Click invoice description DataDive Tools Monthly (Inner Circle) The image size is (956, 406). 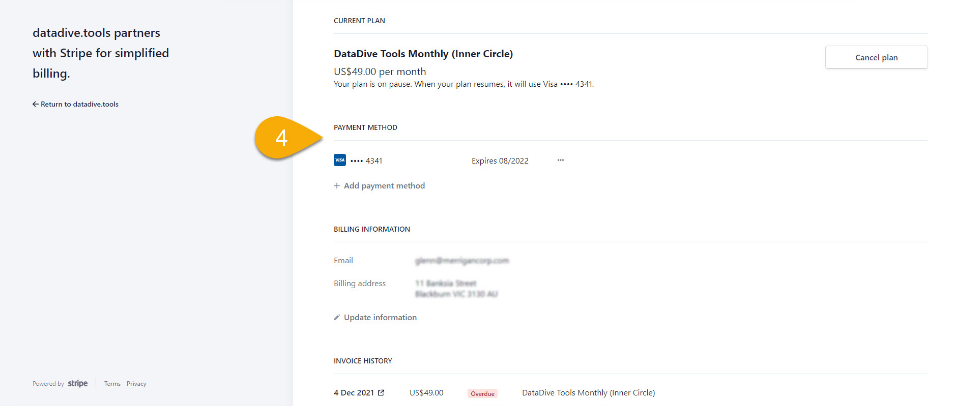click(x=588, y=393)
